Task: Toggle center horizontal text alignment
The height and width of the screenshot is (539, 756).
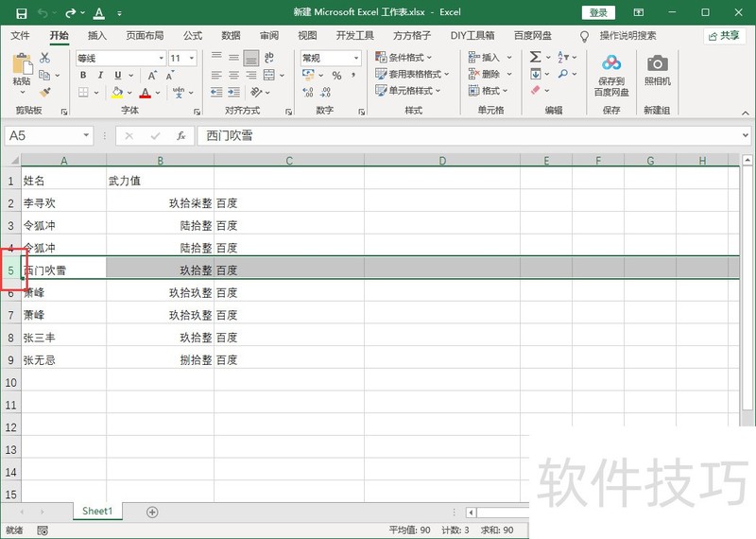Action: (x=233, y=76)
